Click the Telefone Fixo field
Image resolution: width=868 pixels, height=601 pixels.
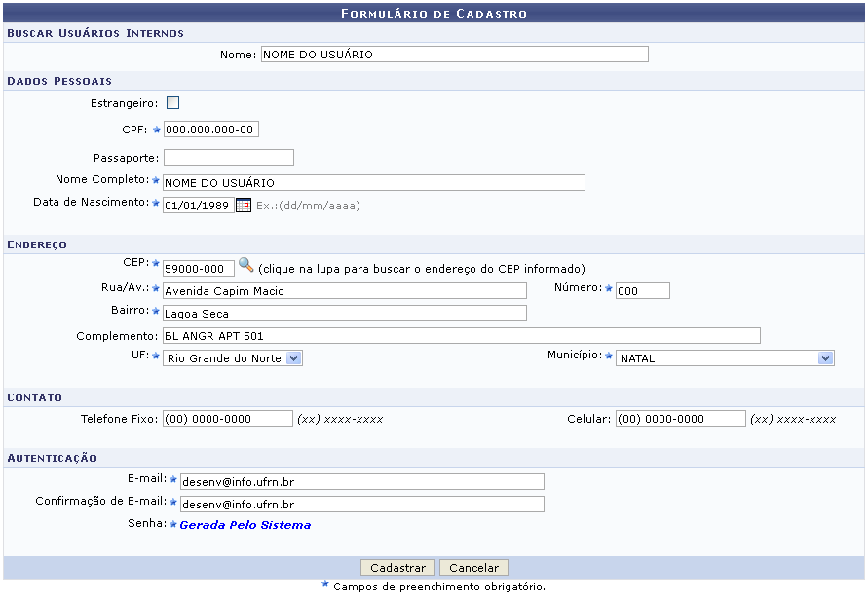click(227, 418)
